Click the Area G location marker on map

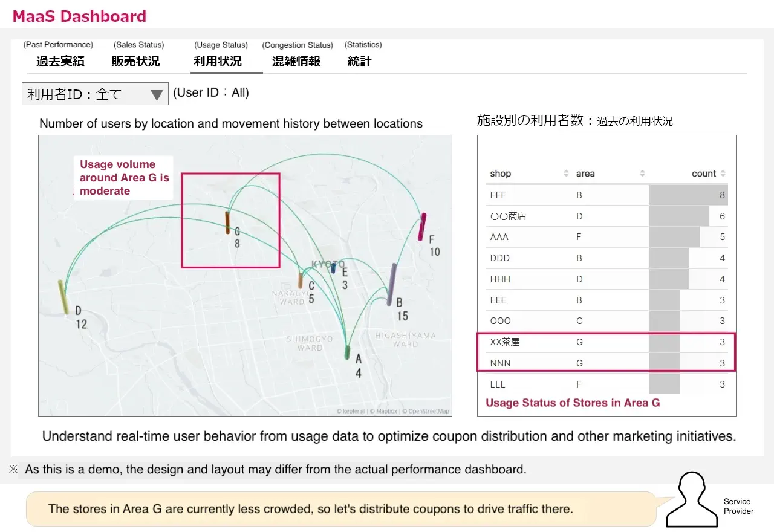click(228, 222)
